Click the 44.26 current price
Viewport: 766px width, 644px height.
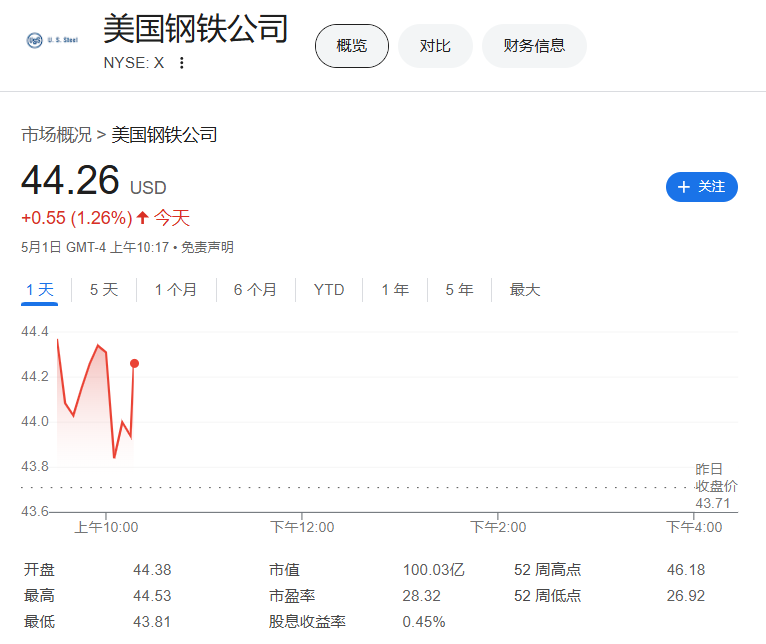70,180
